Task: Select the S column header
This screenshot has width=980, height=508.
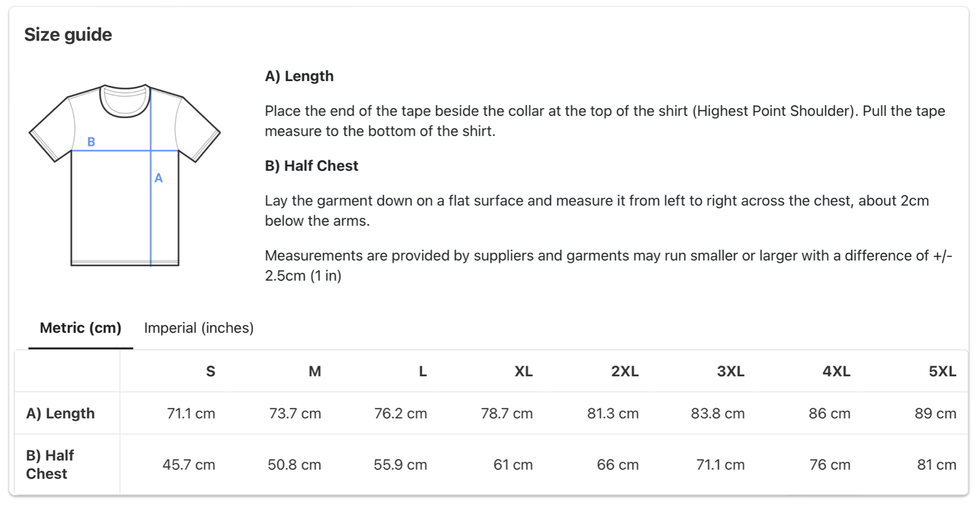Action: pos(211,371)
